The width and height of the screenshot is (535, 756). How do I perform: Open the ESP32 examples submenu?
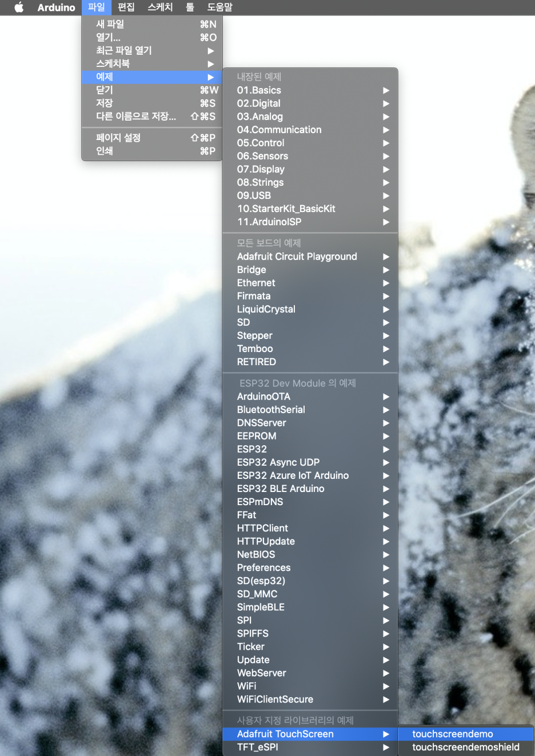tap(310, 449)
